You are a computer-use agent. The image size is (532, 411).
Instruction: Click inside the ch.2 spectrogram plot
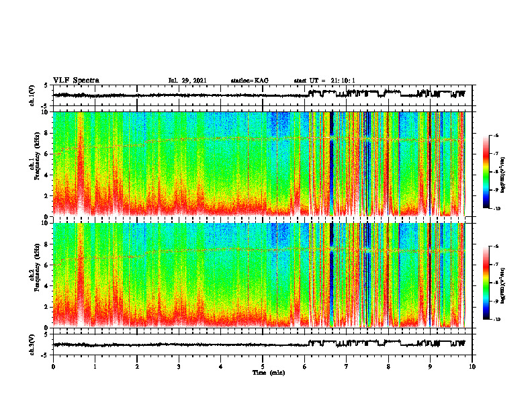263,275
